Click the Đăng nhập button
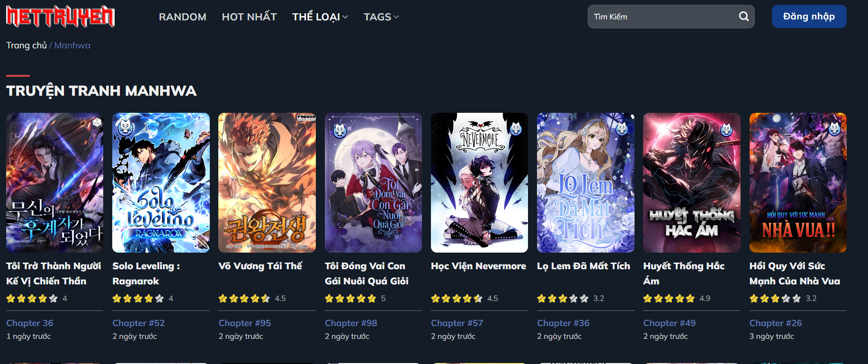 click(809, 17)
